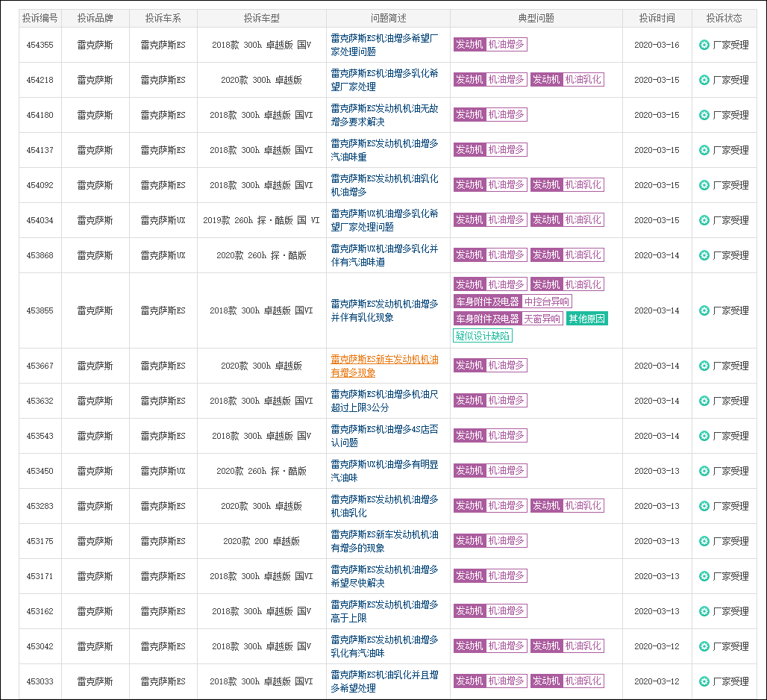Click status icon in row 453042
Viewport: 767px width, 700px height.
click(704, 647)
